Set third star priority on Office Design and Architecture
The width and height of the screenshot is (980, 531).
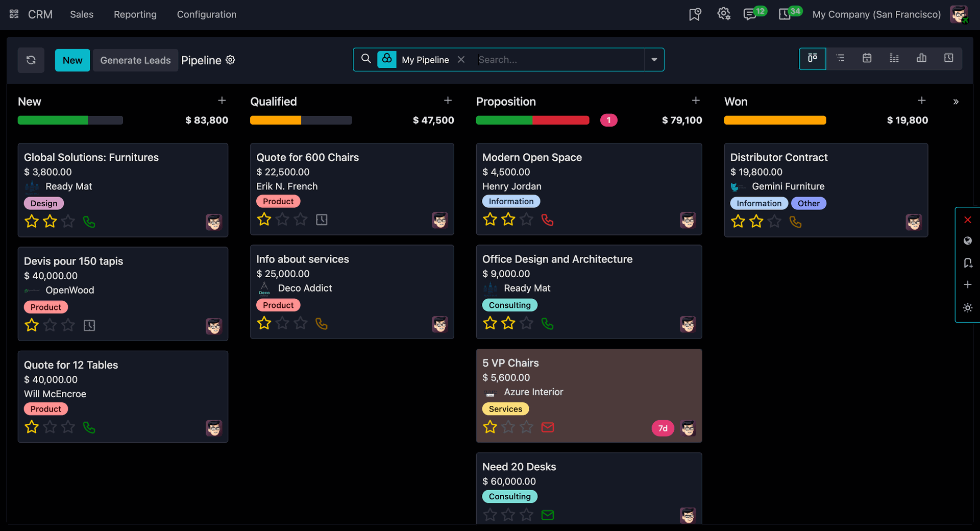click(526, 323)
